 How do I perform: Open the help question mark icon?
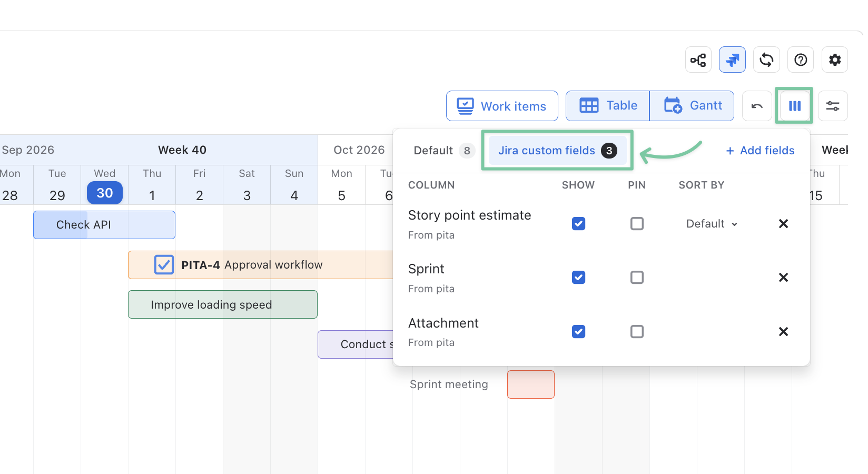[x=801, y=60]
